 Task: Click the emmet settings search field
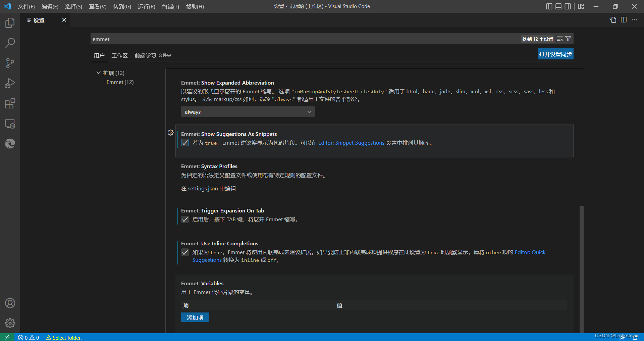point(305,39)
